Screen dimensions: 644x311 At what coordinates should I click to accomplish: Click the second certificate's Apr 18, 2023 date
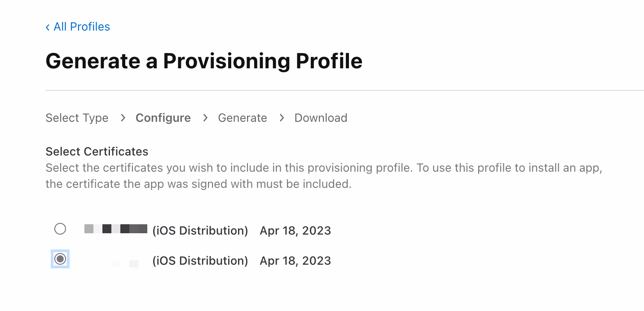click(x=295, y=261)
